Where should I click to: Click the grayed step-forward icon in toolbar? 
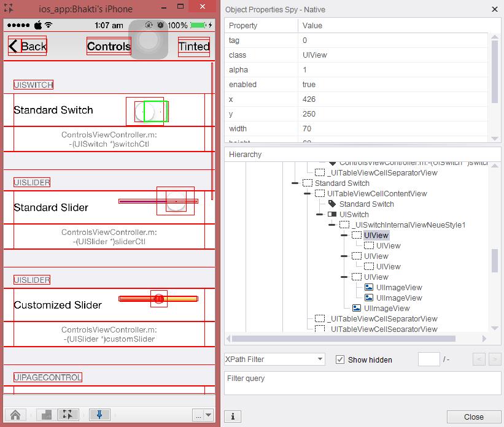click(x=47, y=415)
